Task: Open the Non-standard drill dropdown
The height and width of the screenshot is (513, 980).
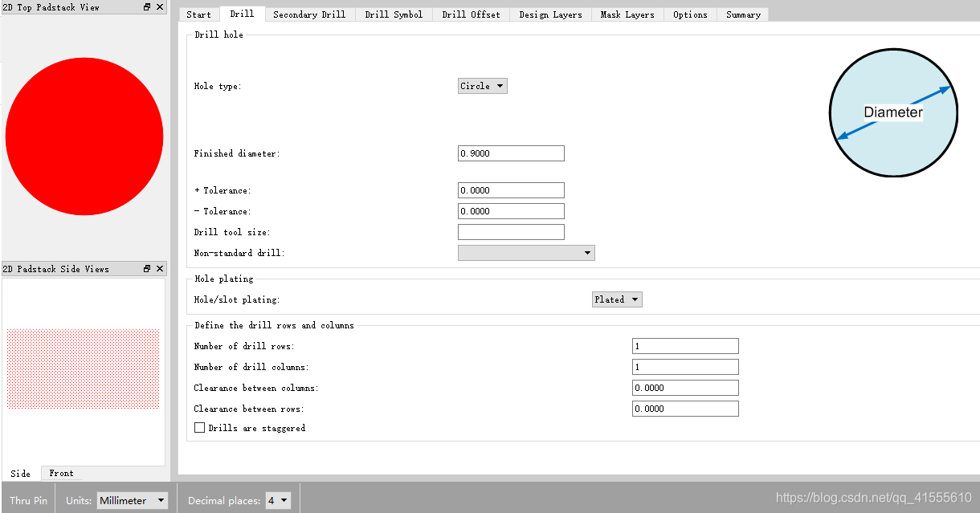Action: 526,253
